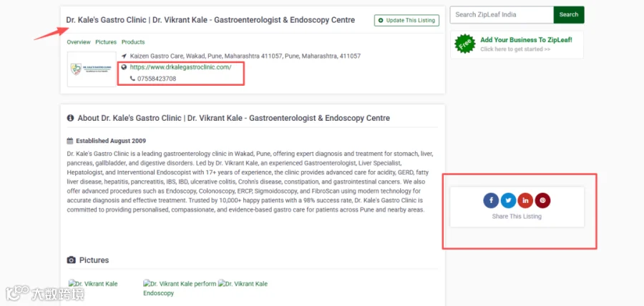The image size is (644, 306).
Task: Click the About Dr. Kale's Gastro Clinic heading
Action: [234, 118]
